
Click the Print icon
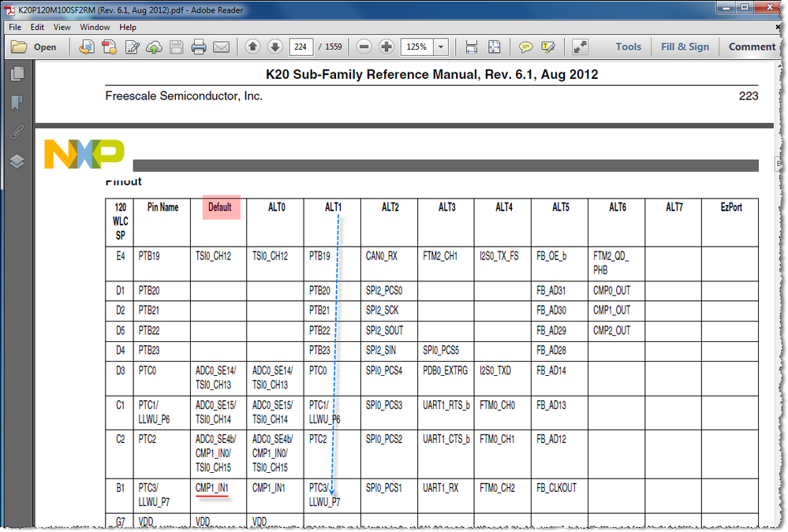pyautogui.click(x=199, y=47)
